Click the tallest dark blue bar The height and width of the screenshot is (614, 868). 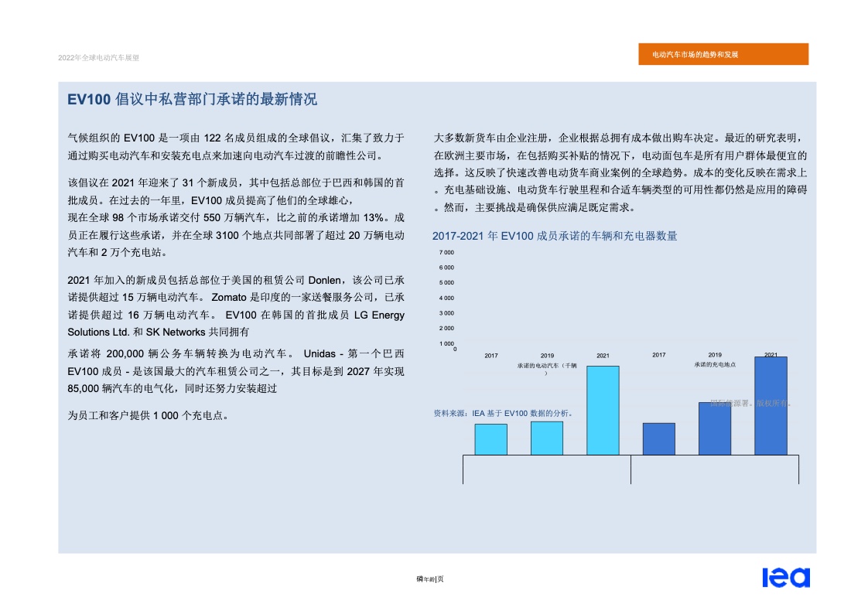click(771, 406)
